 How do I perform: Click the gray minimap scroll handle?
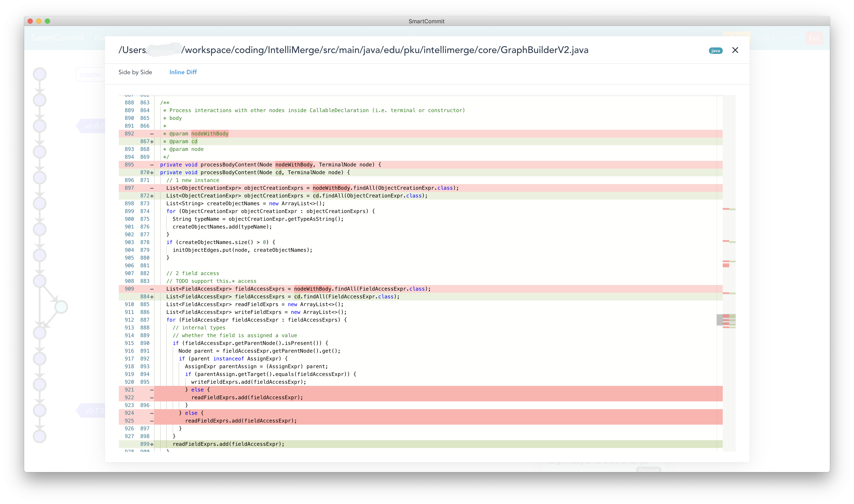[719, 320]
